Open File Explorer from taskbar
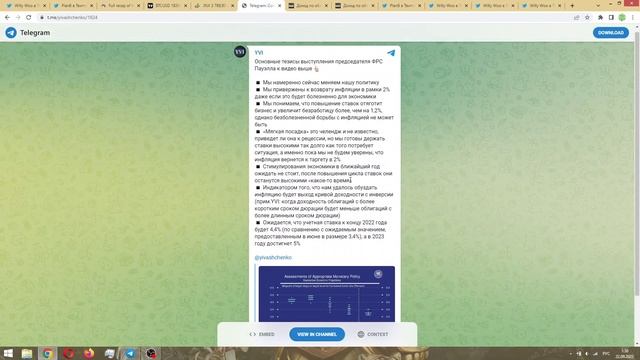 point(27,353)
